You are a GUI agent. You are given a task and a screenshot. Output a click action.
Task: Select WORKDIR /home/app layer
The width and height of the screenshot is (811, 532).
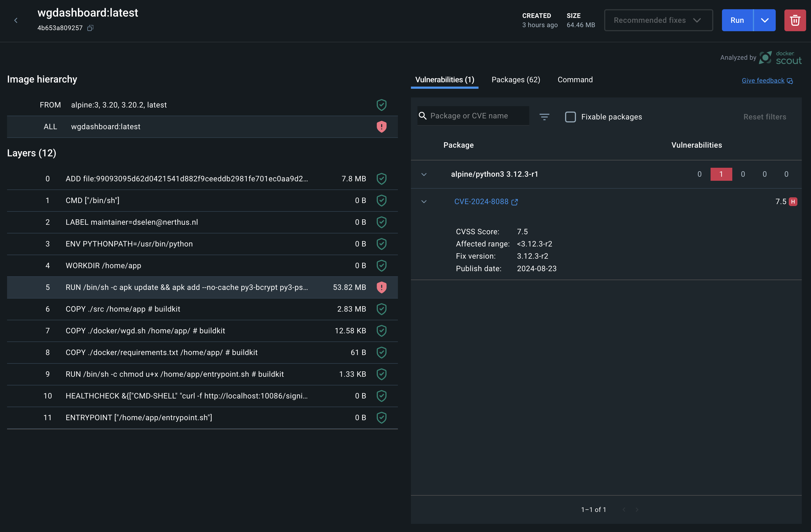(202, 265)
